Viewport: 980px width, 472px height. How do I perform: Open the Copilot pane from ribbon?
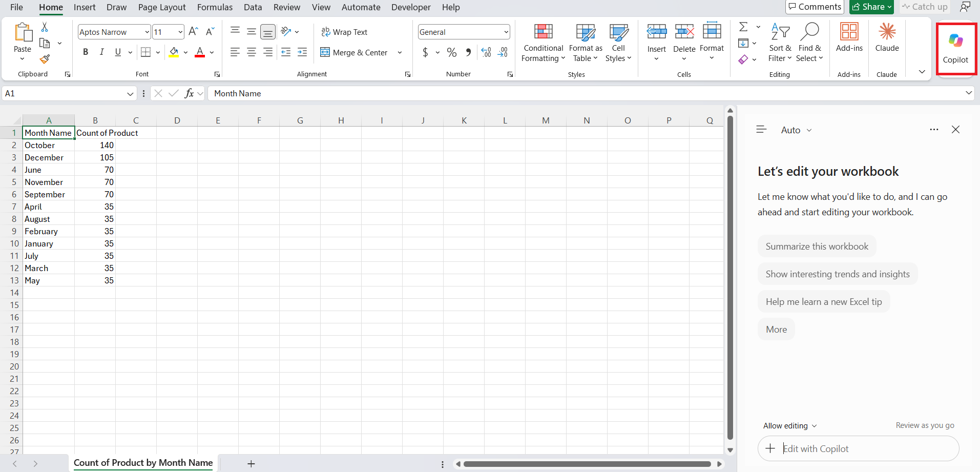coord(955,49)
